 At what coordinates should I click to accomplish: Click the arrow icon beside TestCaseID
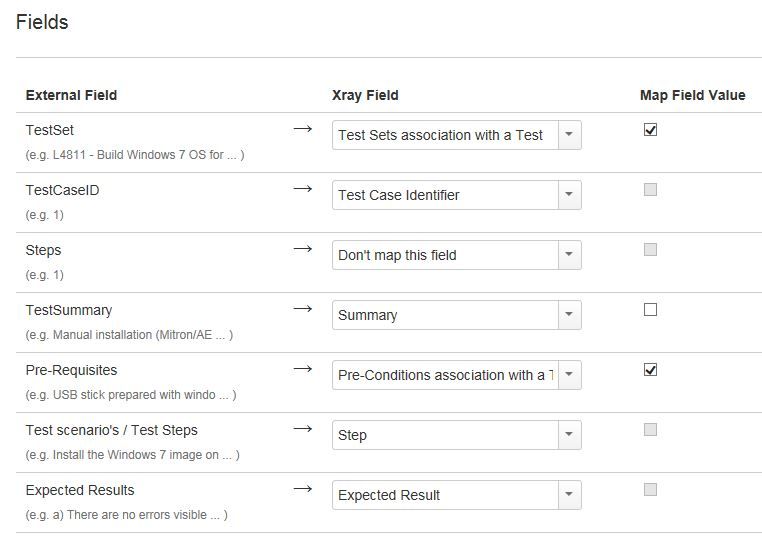pos(302,189)
